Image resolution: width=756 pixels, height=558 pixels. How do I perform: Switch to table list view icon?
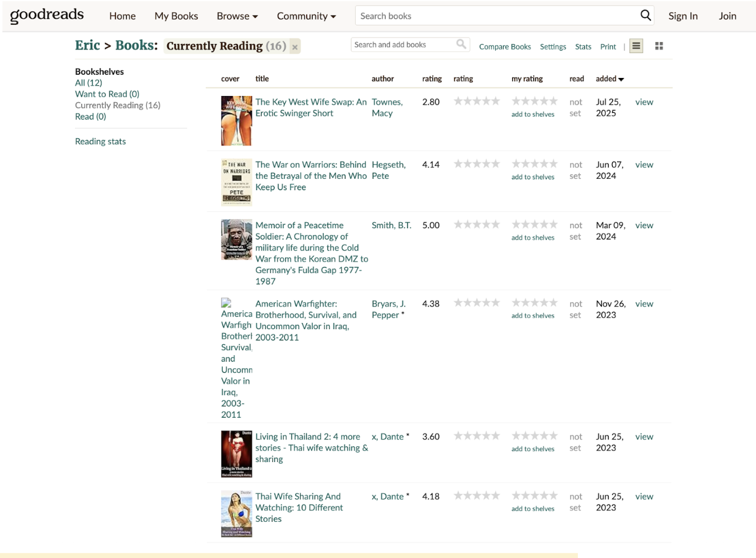point(636,46)
